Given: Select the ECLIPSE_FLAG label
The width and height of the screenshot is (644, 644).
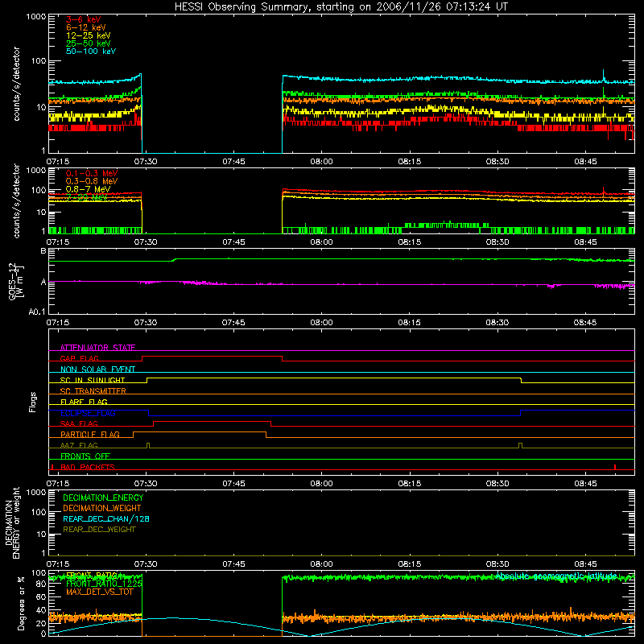Looking at the screenshot, I should coord(88,413).
